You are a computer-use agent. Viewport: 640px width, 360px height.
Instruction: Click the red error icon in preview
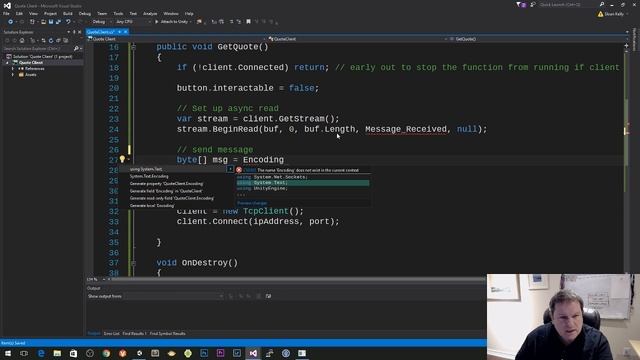coord(239,170)
